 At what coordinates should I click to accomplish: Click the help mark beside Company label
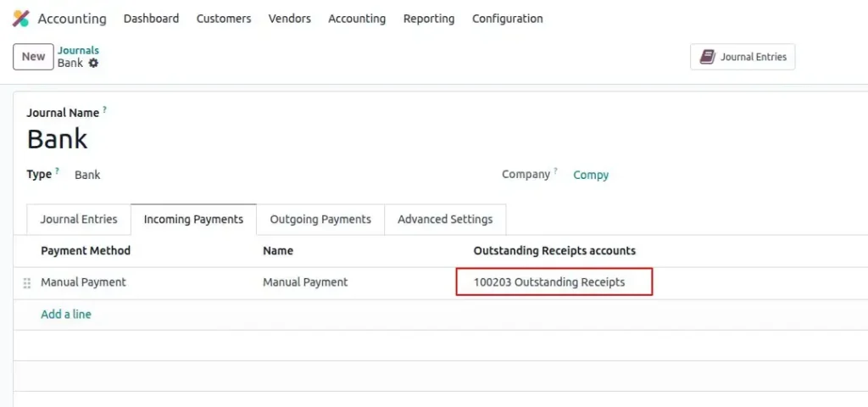555,171
